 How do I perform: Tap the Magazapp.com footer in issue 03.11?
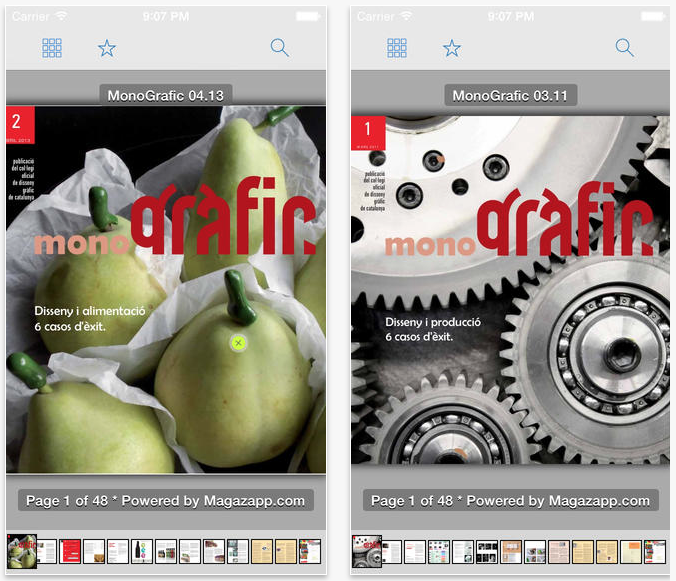click(510, 500)
